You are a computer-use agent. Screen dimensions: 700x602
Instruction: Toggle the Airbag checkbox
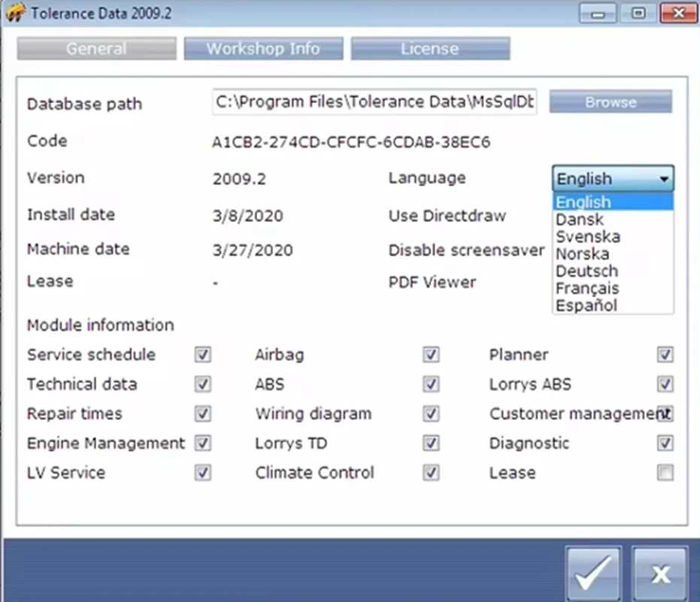pos(431,354)
